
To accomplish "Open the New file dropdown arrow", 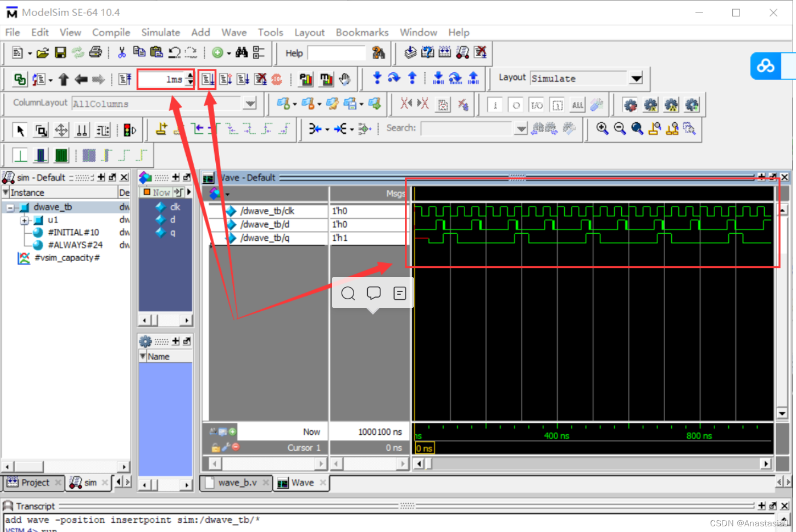I will (x=30, y=53).
